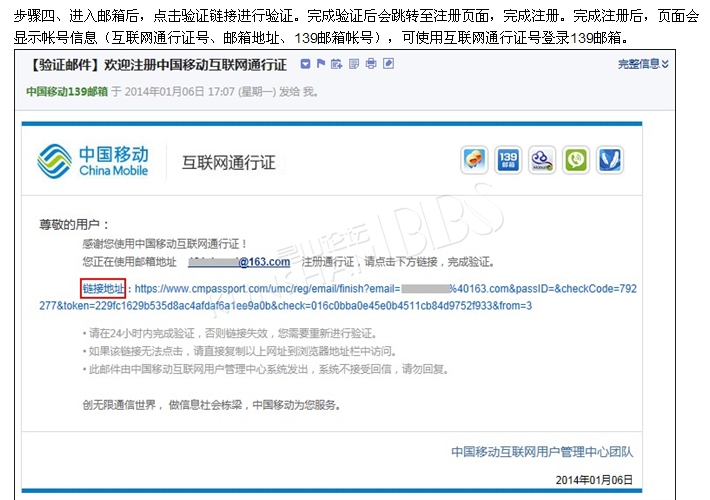Screen dimensions: 710x500
Task: Click the blue V-shaped app icon in banner
Action: 609,161
